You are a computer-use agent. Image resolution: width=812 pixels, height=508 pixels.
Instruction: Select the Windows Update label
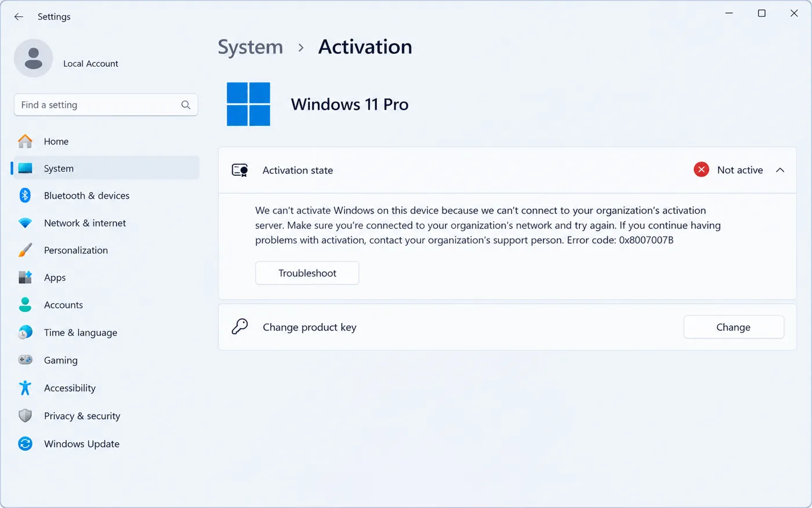[x=82, y=444]
